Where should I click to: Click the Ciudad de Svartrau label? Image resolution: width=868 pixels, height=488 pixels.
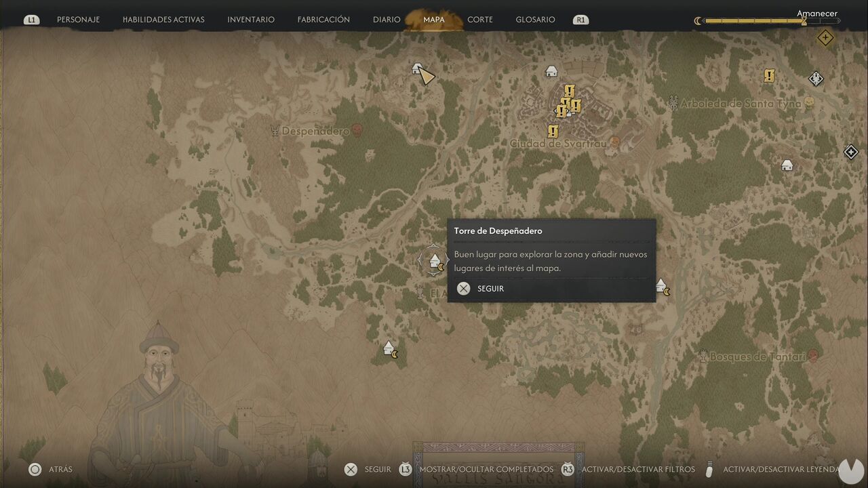point(558,144)
